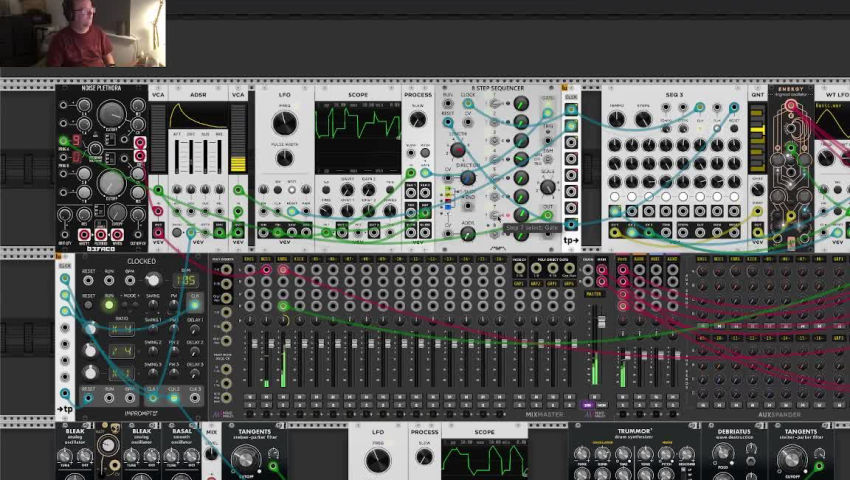Image resolution: width=850 pixels, height=480 pixels.
Task: Click the top teleport module's first CLOCK port
Action: 571,110
